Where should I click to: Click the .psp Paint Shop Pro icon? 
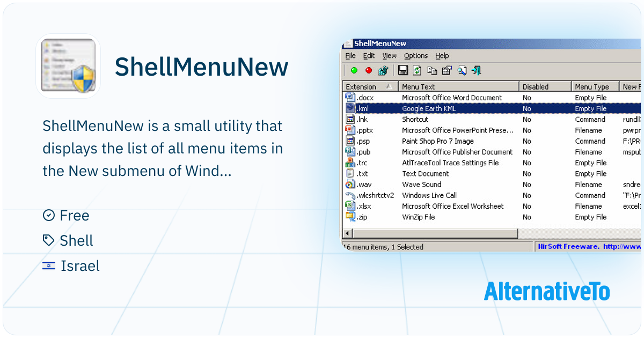click(350, 141)
